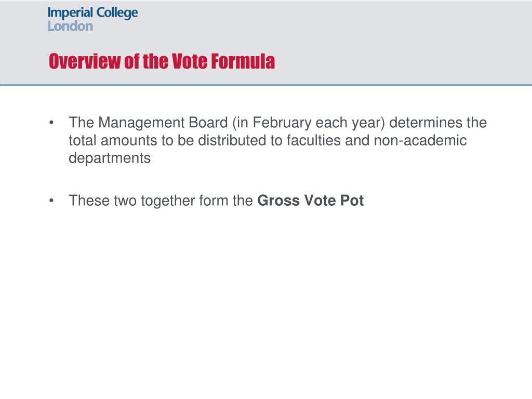Click the word distributed in the first bullet

tap(232, 140)
